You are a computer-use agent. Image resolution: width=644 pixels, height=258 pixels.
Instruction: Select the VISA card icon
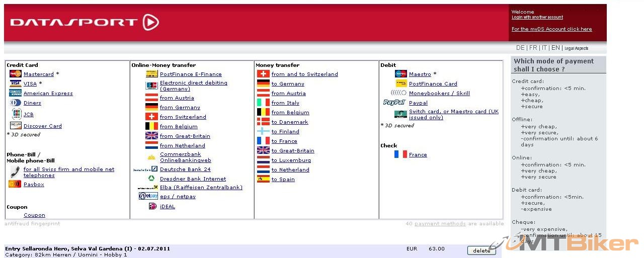tap(15, 83)
